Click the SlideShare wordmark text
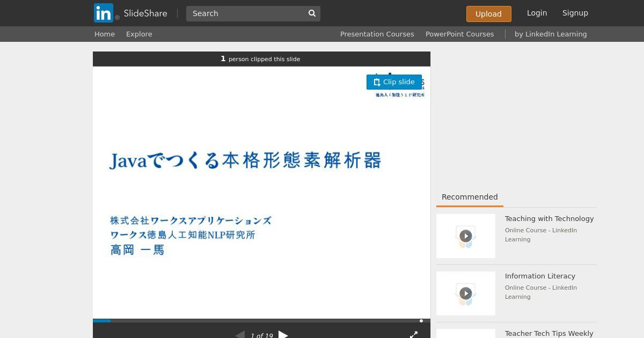 pyautogui.click(x=145, y=13)
